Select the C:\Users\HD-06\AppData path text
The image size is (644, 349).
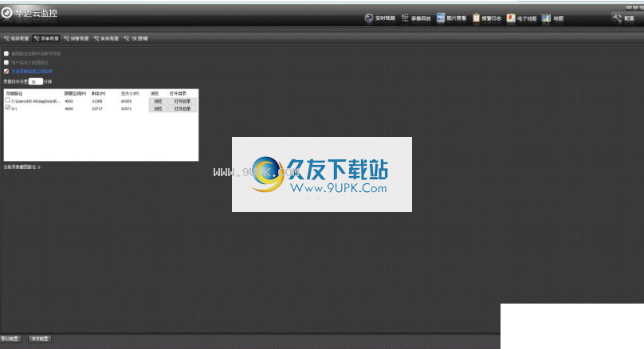(x=36, y=101)
